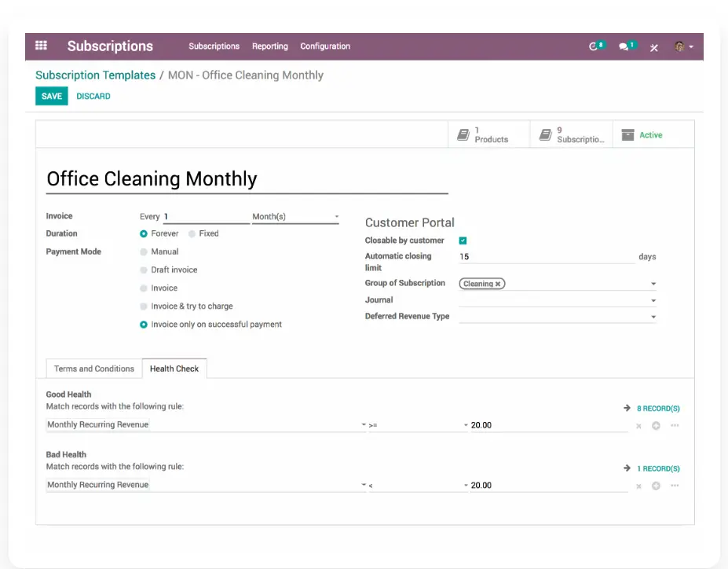Click the Subscriptions app title
The width and height of the screenshot is (728, 569).
pos(110,46)
